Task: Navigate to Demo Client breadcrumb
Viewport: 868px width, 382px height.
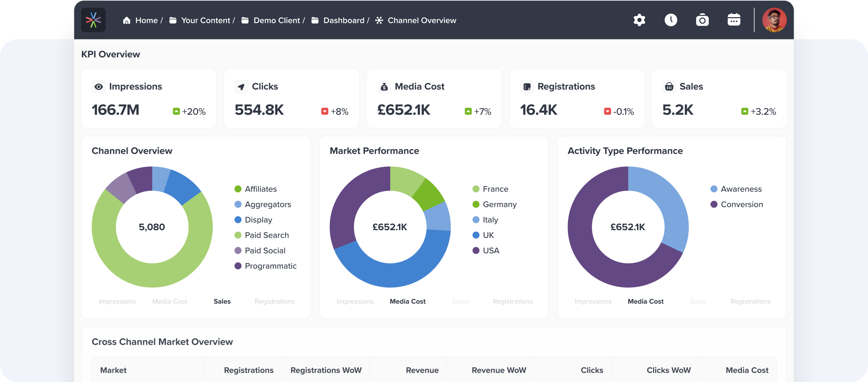Action: (276, 20)
